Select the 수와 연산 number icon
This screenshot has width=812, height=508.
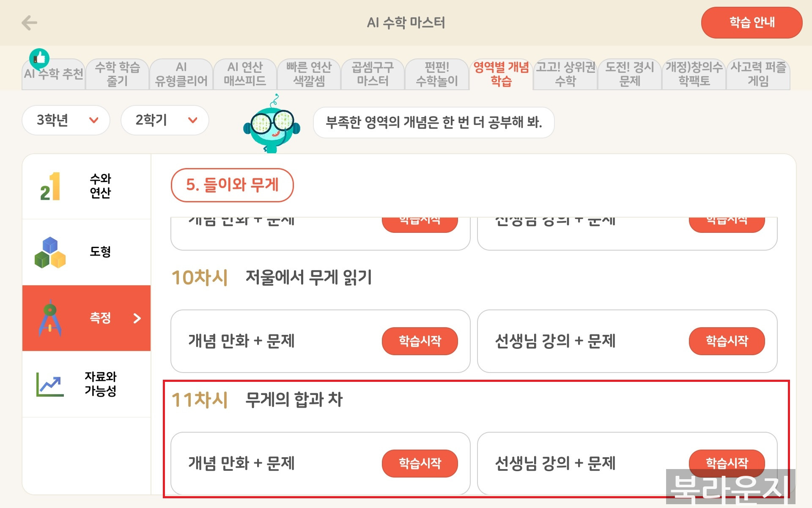click(x=50, y=186)
